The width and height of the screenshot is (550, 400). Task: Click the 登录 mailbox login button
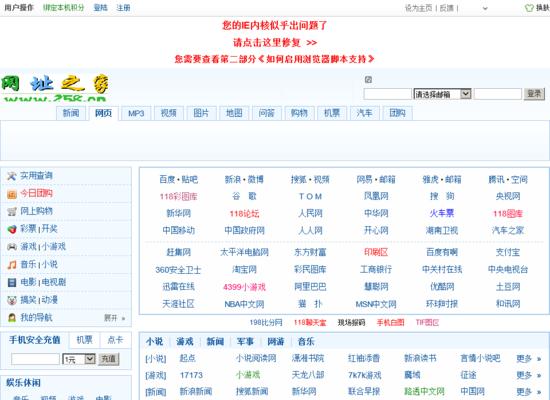pyautogui.click(x=534, y=94)
